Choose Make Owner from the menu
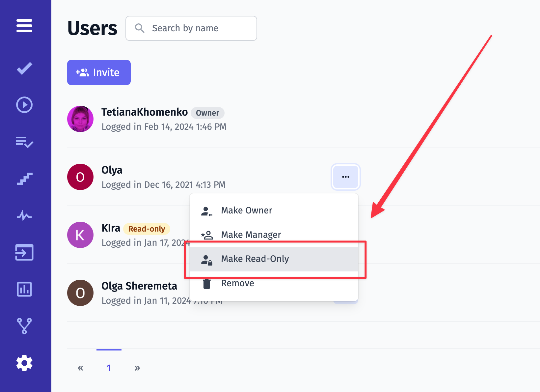Screen dimensions: 540x392 [x=274, y=210]
